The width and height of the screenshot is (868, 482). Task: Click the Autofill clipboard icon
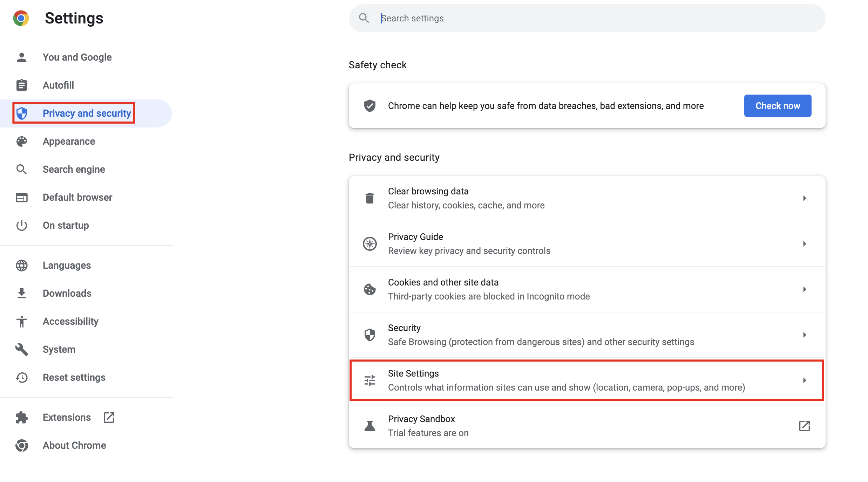pyautogui.click(x=21, y=85)
